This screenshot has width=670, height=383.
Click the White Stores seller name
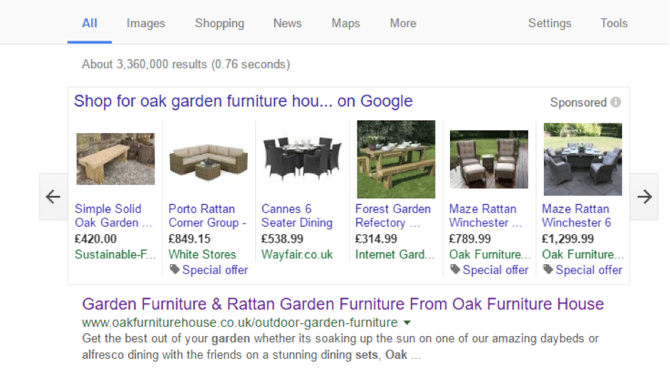pyautogui.click(x=202, y=255)
